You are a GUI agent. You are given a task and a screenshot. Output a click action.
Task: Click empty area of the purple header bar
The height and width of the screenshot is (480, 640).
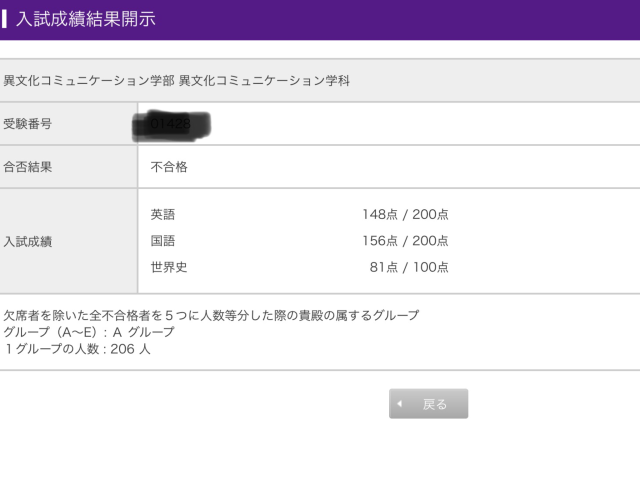tap(420, 19)
